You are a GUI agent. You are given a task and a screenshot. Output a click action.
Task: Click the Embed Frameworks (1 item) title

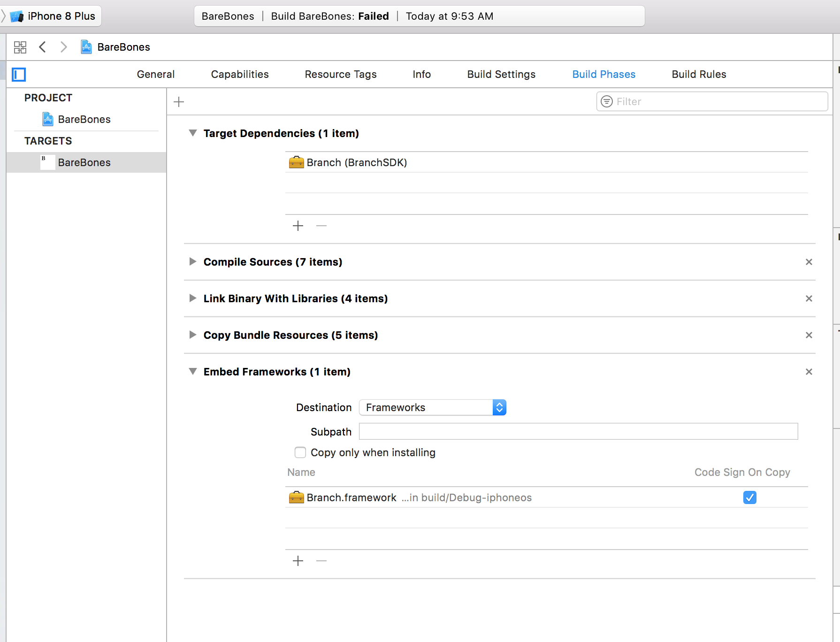[277, 372]
